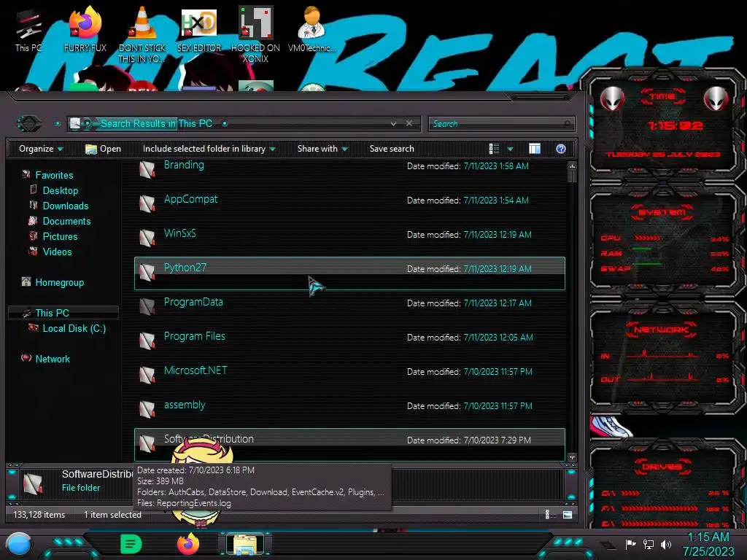Open the HOOKED ON XONIX desktop shortcut
The height and width of the screenshot is (560, 747).
pos(255,35)
